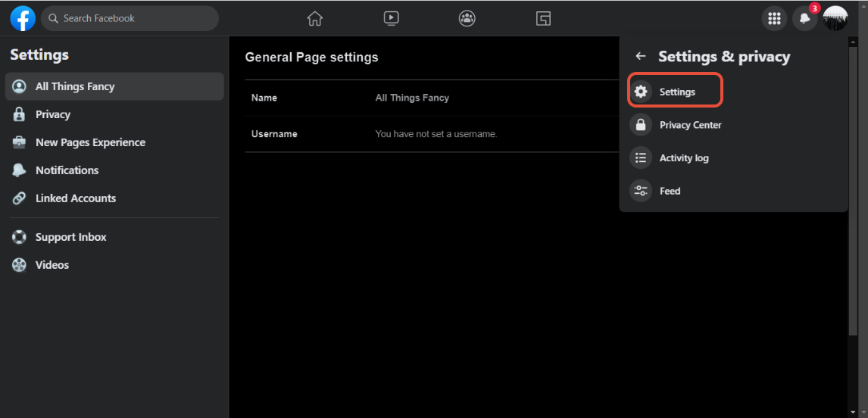Viewport: 868px width, 418px height.
Task: Click the search magnifier icon
Action: 54,18
